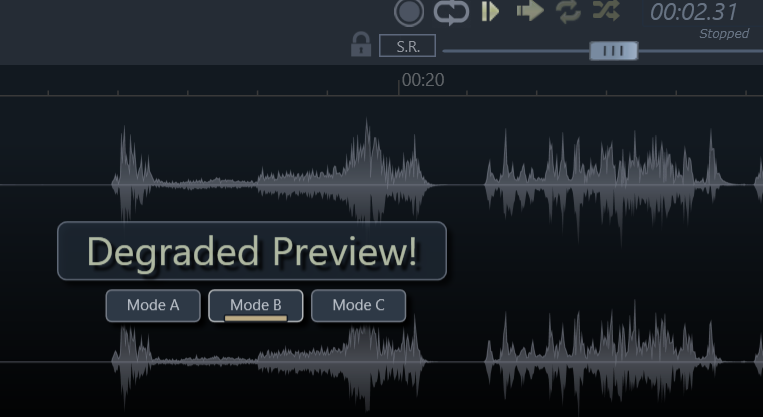Click the 00:20 timeline marker
The image size is (763, 417).
click(423, 80)
